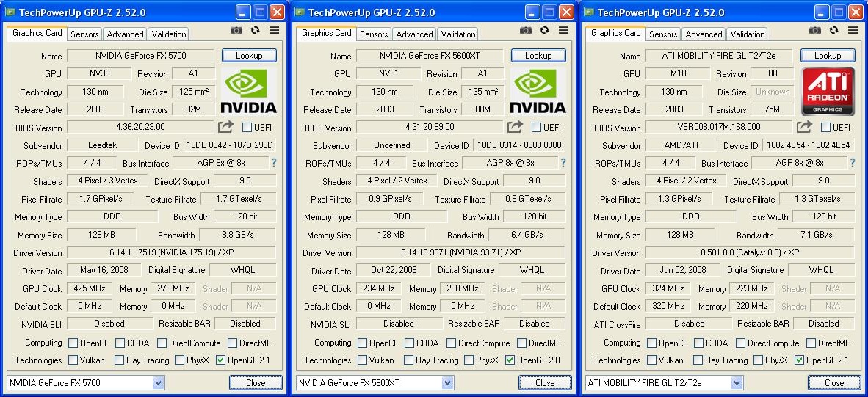The image size is (868, 397).
Task: Open the hamburger menu in FIRE GL window
Action: click(x=853, y=30)
